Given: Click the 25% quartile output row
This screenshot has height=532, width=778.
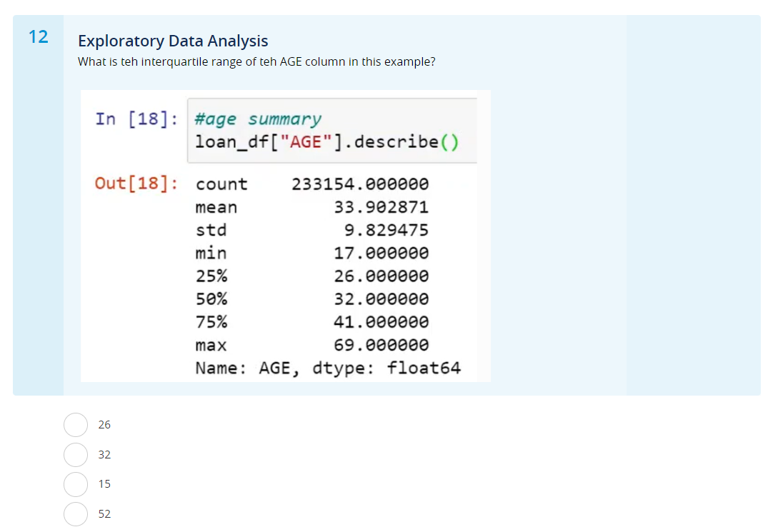Looking at the screenshot, I should (x=311, y=276).
